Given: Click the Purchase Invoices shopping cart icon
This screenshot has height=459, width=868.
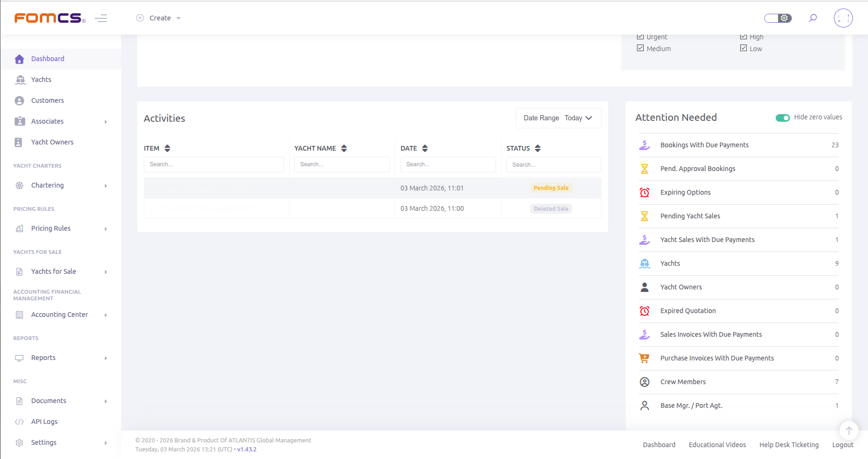Looking at the screenshot, I should pyautogui.click(x=644, y=358).
